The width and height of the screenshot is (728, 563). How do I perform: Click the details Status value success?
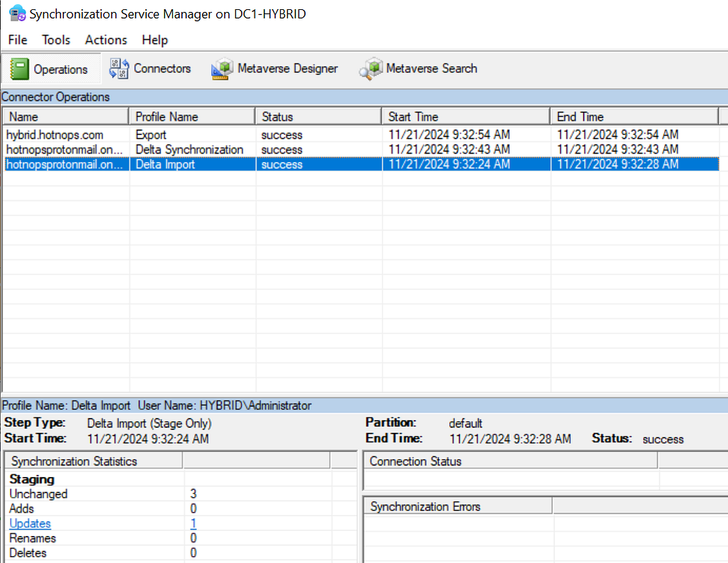663,439
